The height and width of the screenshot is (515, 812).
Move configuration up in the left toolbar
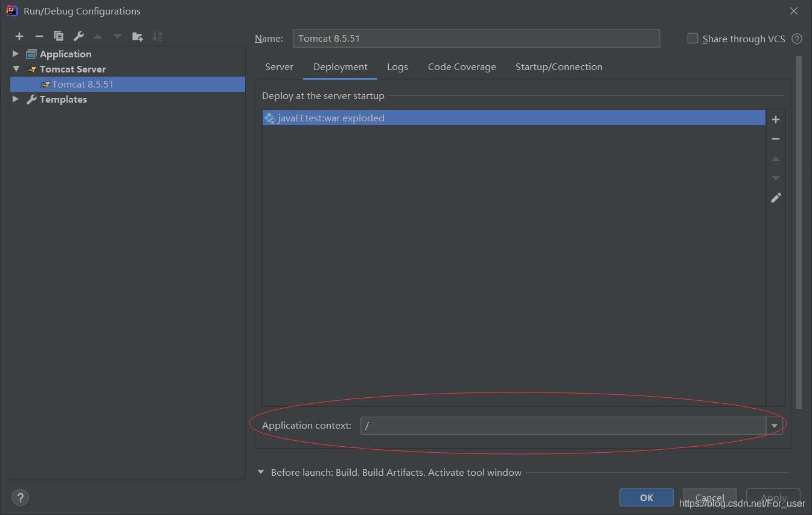click(x=98, y=36)
